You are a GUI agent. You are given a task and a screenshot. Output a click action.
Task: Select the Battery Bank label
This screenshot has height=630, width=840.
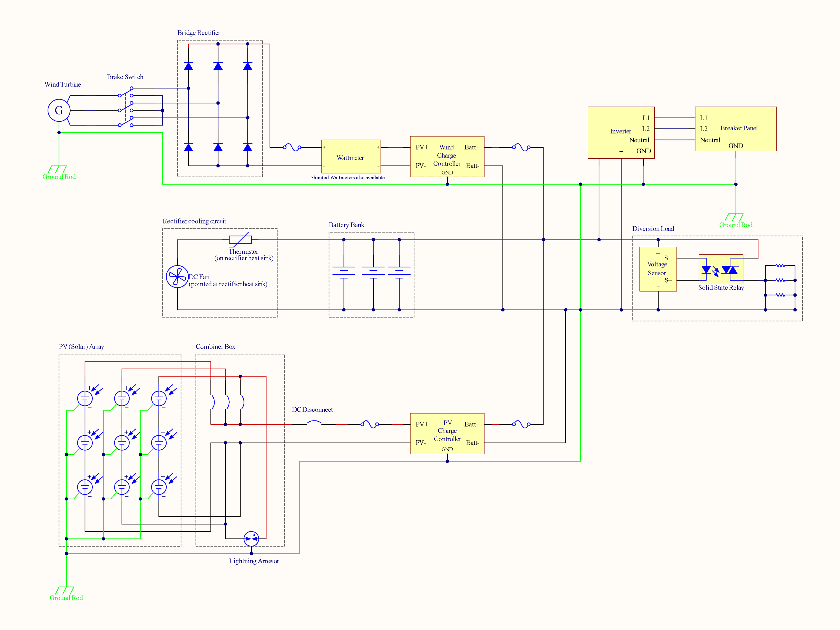(x=346, y=225)
